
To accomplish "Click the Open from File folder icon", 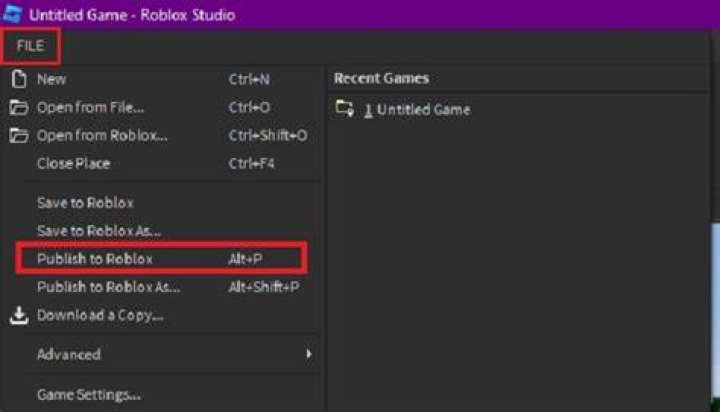I will pyautogui.click(x=19, y=107).
